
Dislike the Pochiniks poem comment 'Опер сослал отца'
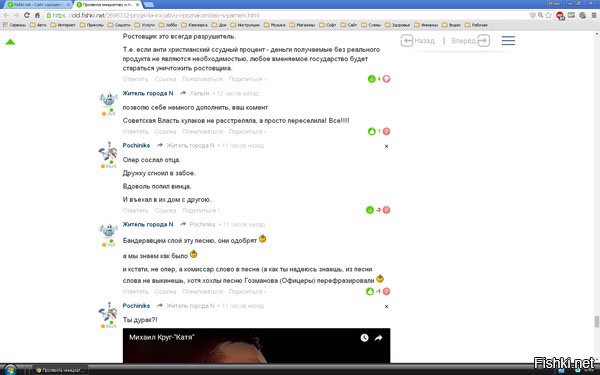click(386, 210)
